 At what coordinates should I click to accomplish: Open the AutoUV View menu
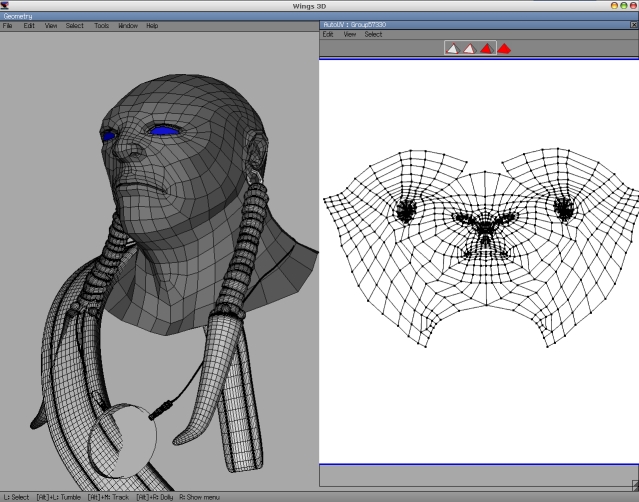tap(350, 34)
